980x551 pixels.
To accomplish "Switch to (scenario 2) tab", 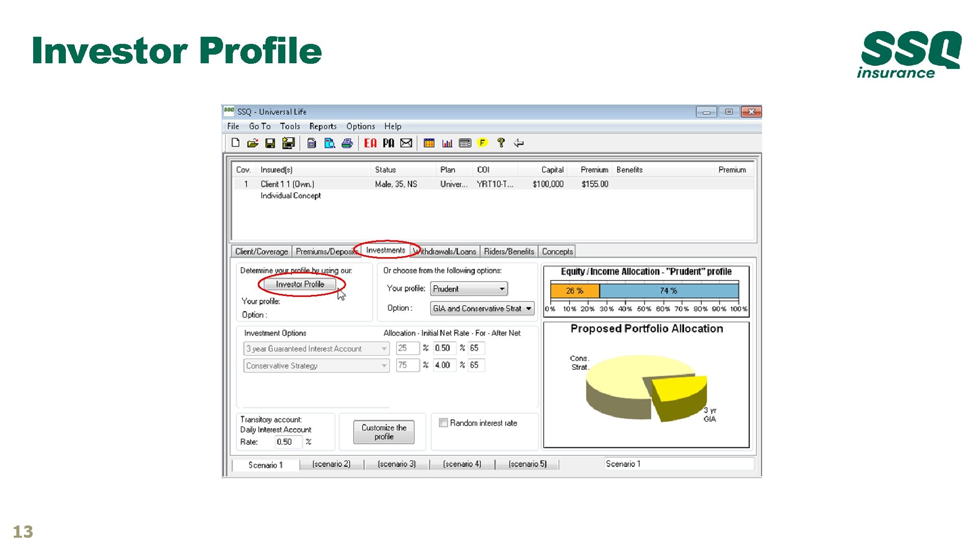I will [x=331, y=464].
